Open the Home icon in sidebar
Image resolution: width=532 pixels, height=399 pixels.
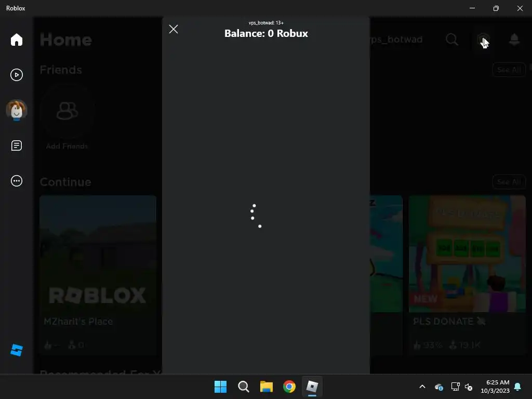pyautogui.click(x=16, y=39)
